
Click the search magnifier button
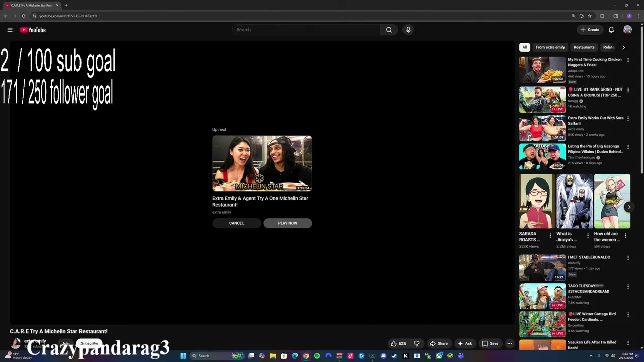[389, 30]
